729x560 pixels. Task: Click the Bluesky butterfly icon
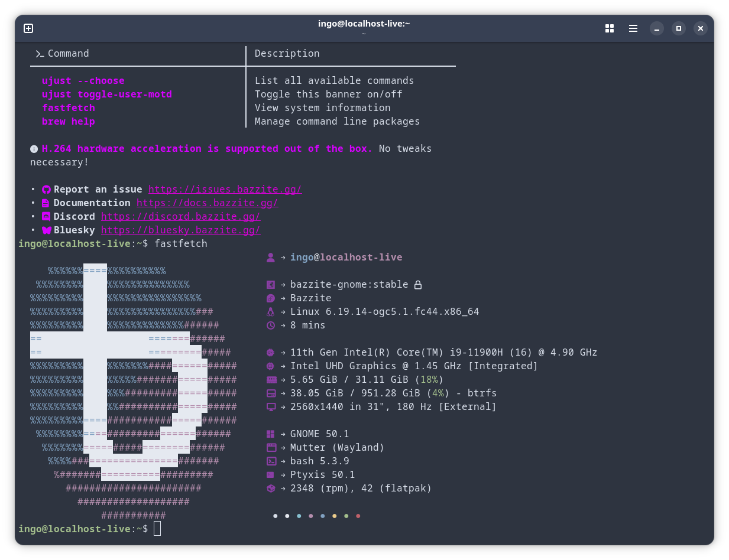(x=47, y=230)
